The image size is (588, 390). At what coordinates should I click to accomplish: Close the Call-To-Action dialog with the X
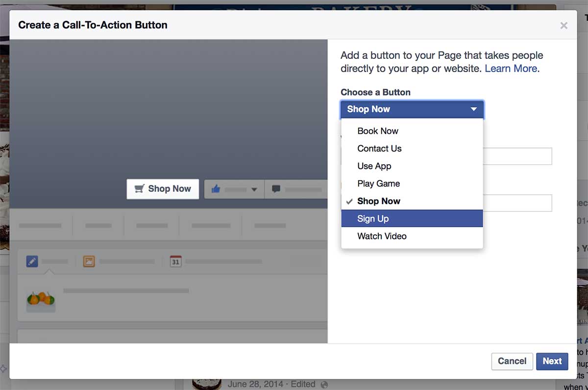564,26
